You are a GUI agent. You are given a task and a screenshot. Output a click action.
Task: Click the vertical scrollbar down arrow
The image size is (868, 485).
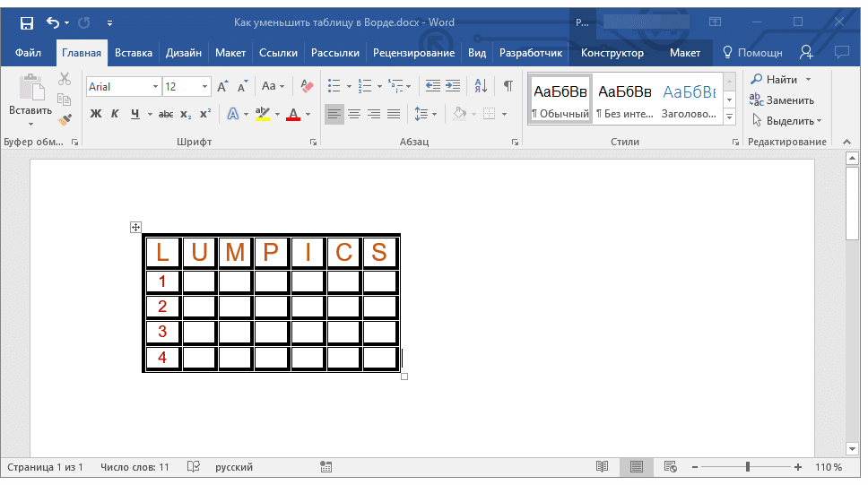(x=853, y=449)
